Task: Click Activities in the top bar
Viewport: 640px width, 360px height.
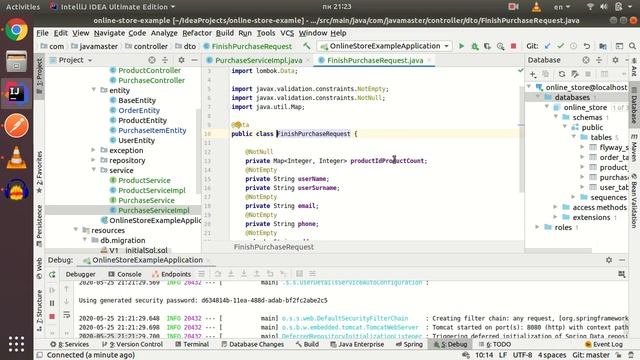Action: pyautogui.click(x=23, y=7)
